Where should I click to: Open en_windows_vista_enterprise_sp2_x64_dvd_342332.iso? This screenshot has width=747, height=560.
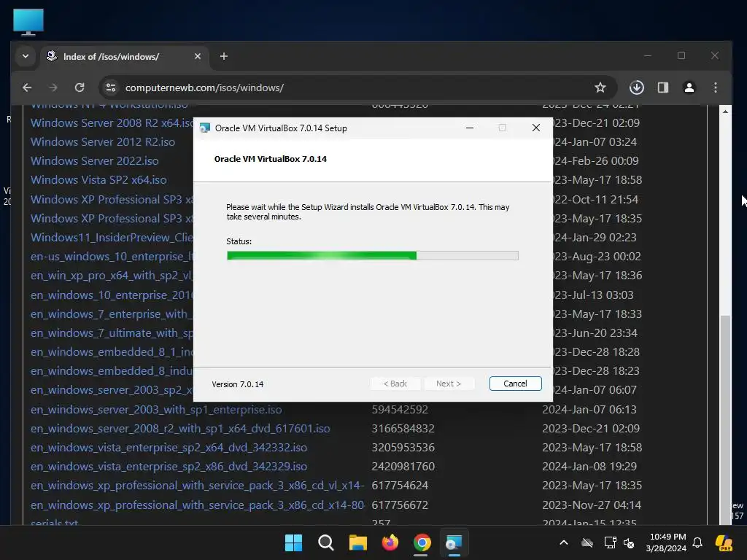[x=169, y=448]
